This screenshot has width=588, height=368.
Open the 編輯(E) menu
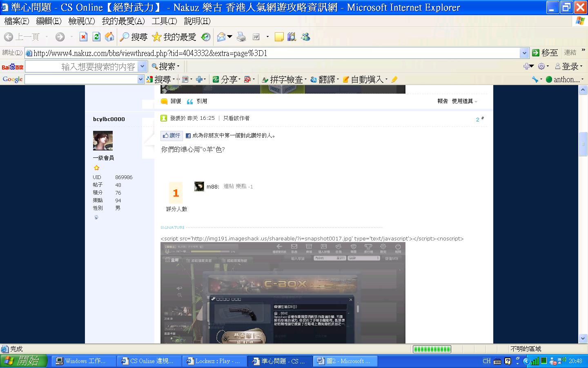click(49, 21)
